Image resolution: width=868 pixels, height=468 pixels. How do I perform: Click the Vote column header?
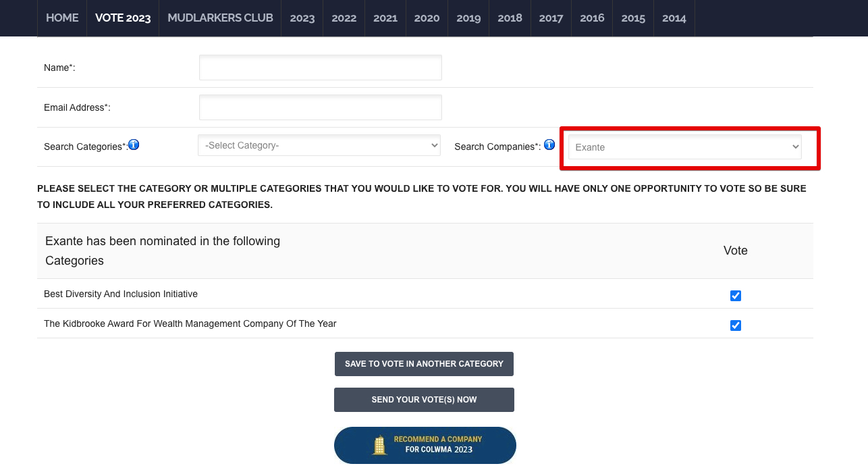736,251
